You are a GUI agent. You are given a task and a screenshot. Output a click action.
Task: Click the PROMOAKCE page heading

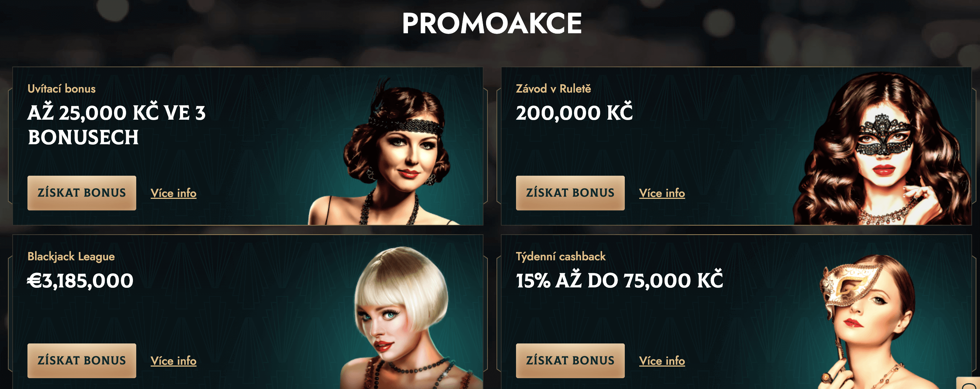tap(491, 23)
